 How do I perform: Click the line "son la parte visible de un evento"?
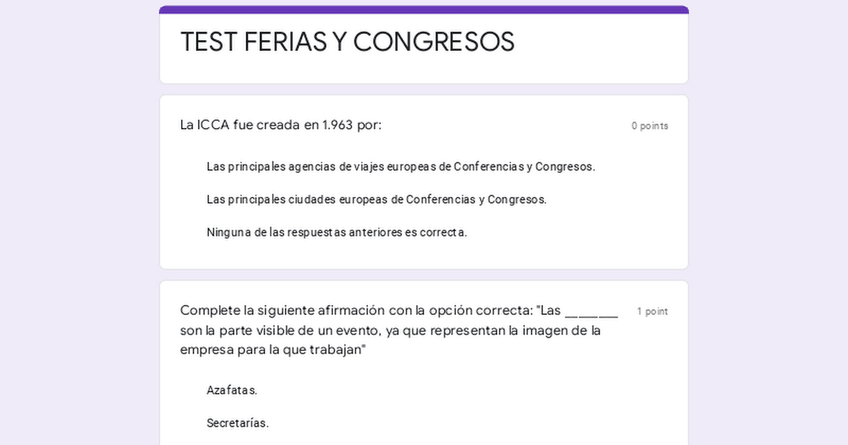(x=390, y=331)
